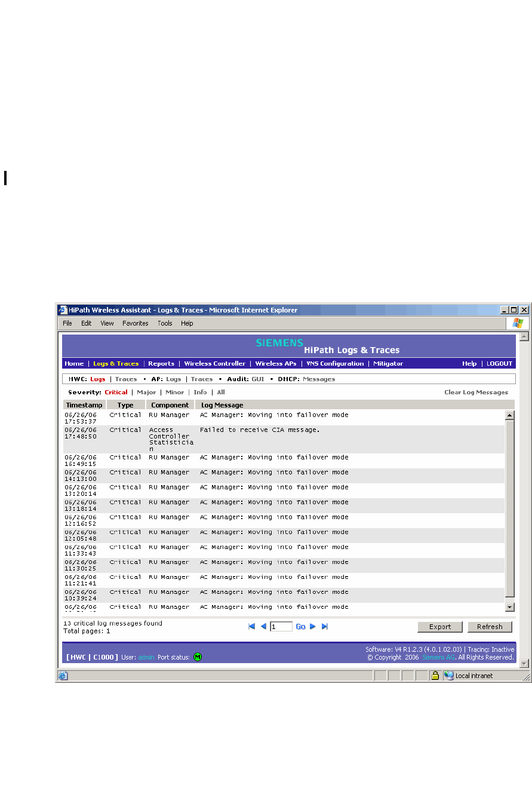Go to the Home navigation tab
The width and height of the screenshot is (532, 785).
[74, 363]
